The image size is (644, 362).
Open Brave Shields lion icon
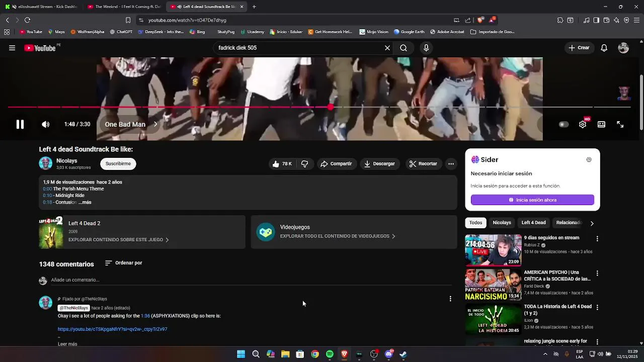click(480, 20)
